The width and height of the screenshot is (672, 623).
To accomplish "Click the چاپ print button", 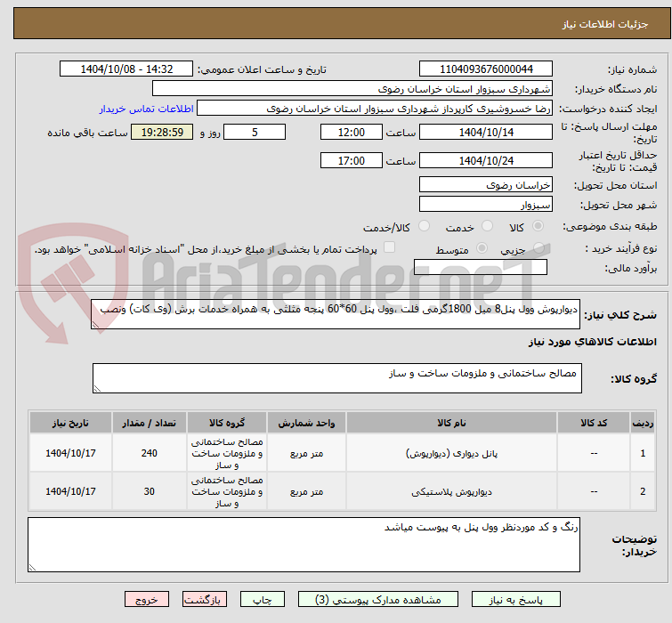I will 263,600.
